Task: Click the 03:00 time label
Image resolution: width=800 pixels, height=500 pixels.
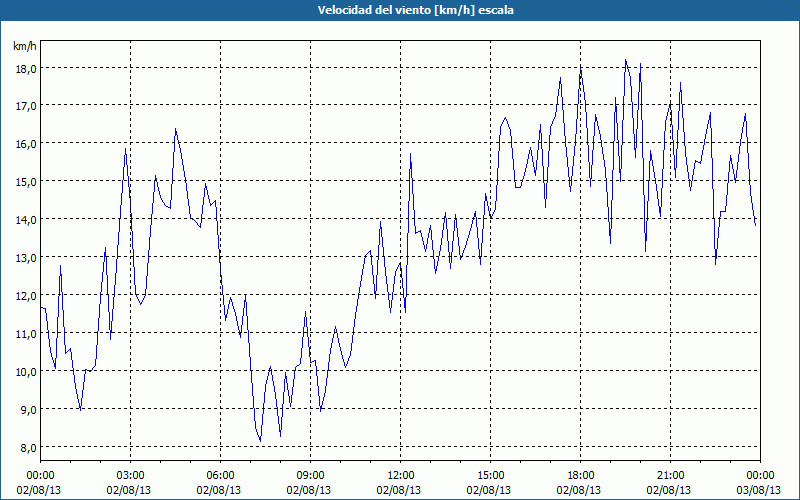Action: [131, 476]
